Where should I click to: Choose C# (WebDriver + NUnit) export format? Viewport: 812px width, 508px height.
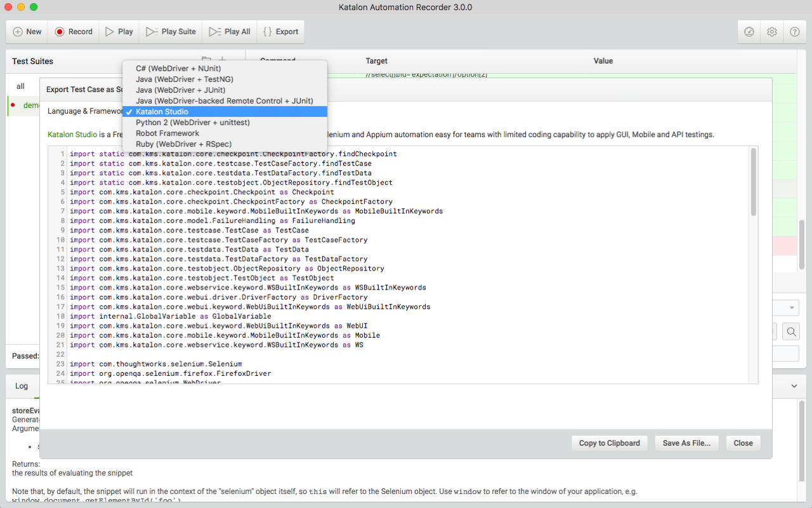pyautogui.click(x=225, y=69)
